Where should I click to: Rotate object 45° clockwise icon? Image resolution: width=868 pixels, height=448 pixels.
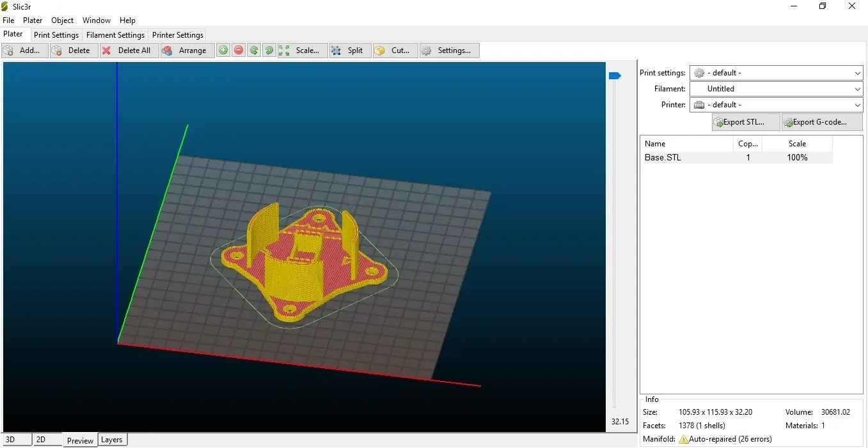pos(269,50)
